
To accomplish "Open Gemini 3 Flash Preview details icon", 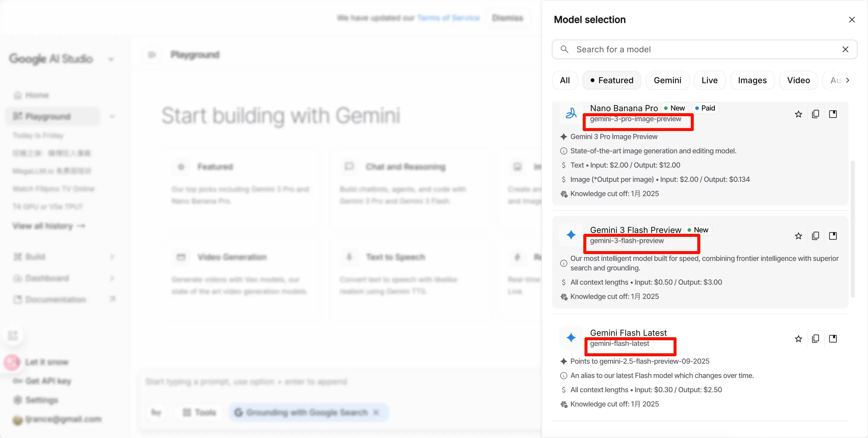I will click(x=833, y=236).
